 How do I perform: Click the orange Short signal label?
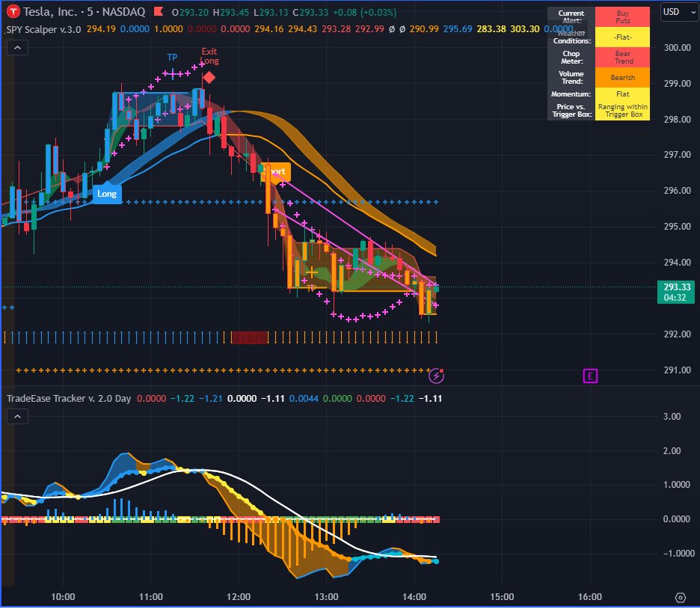[x=276, y=171]
